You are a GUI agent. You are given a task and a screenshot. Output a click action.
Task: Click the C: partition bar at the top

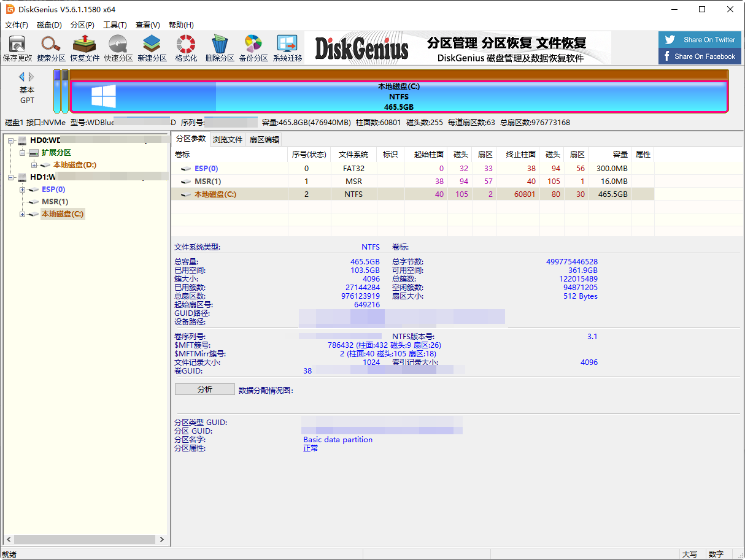click(399, 96)
